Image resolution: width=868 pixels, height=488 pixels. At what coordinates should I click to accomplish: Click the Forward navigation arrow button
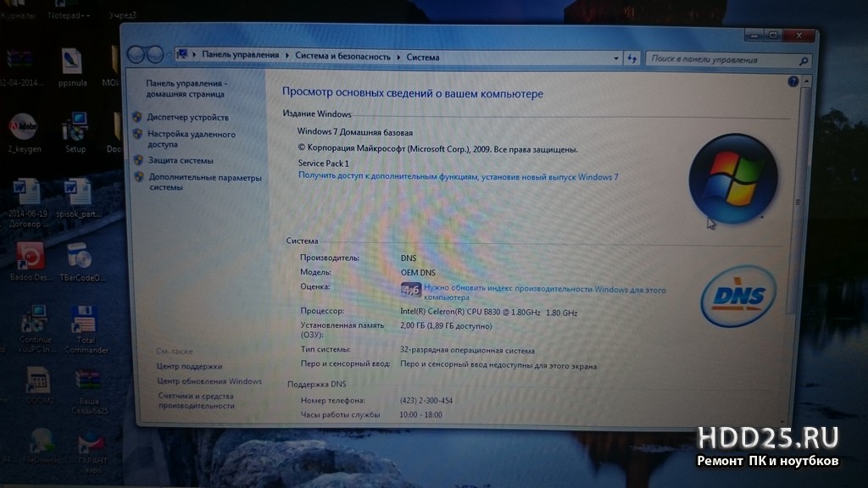(154, 55)
